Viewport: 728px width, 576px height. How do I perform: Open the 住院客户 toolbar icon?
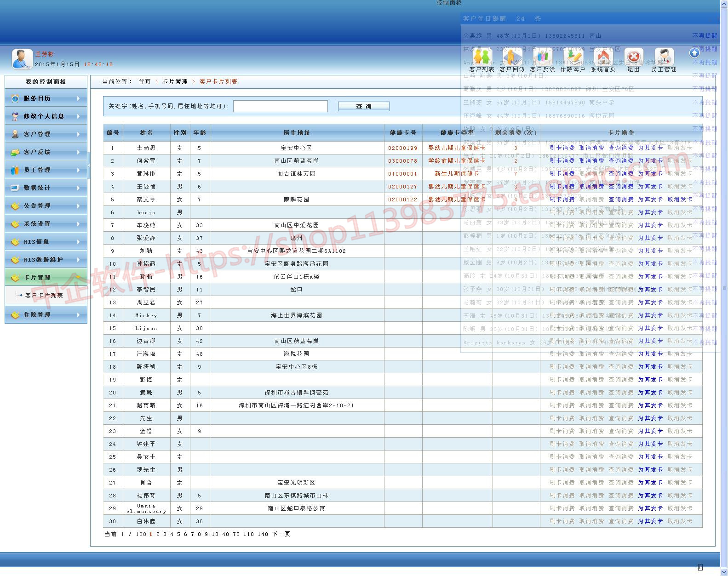(573, 57)
